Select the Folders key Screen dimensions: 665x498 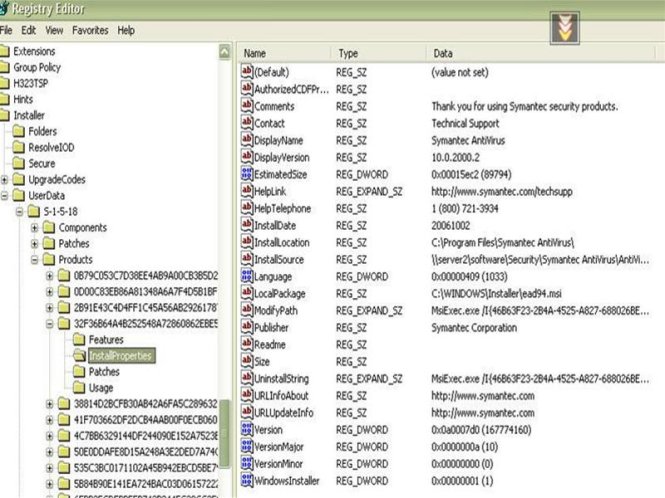click(42, 131)
